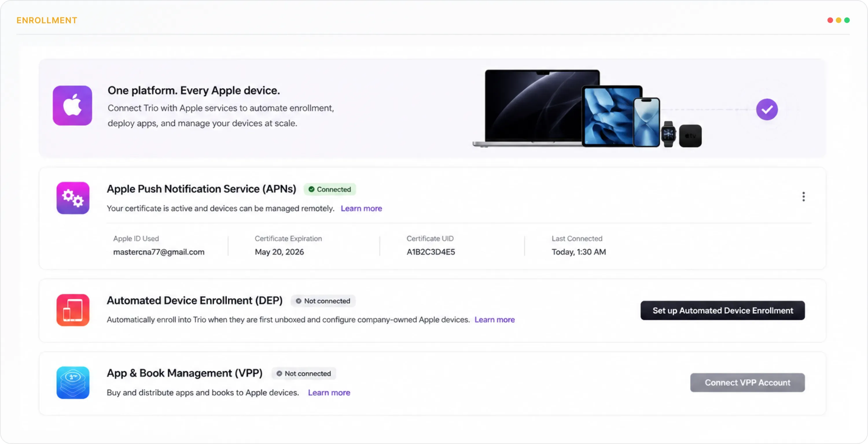
Task: Click One platform. Every Apple device. headline
Action: coord(194,90)
